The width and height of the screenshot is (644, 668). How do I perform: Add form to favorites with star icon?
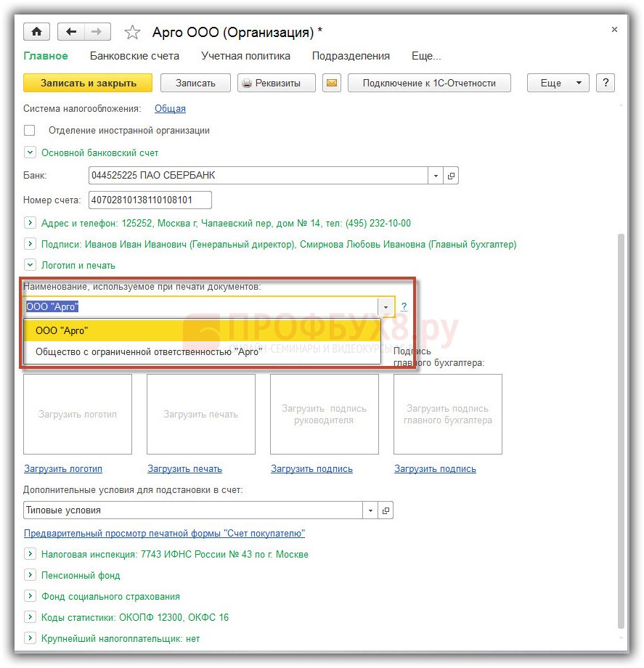click(132, 33)
